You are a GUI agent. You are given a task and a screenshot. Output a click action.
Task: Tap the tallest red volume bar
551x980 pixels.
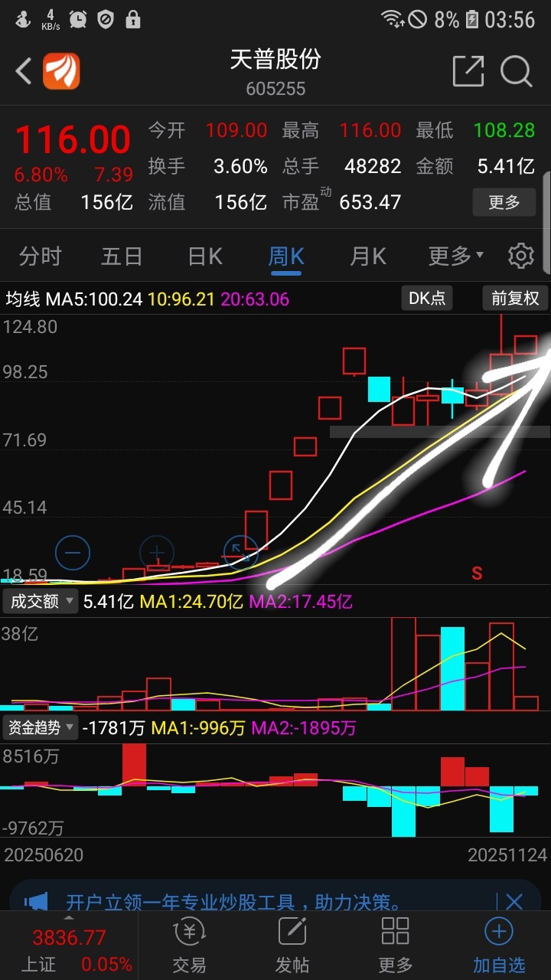[x=403, y=664]
